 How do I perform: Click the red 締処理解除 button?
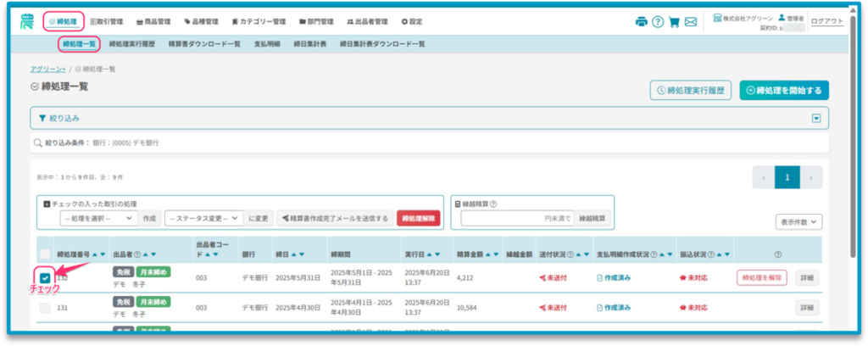click(419, 218)
